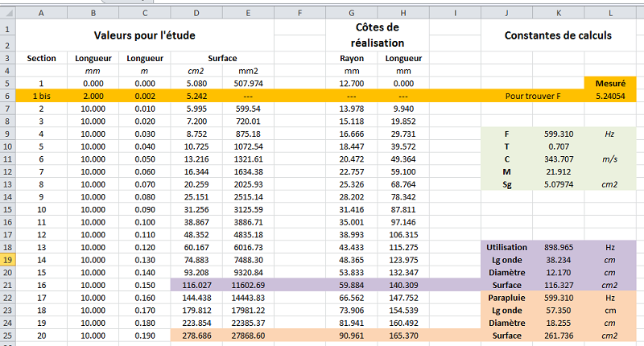Select column K header
The height and width of the screenshot is (346, 644).
tap(559, 13)
